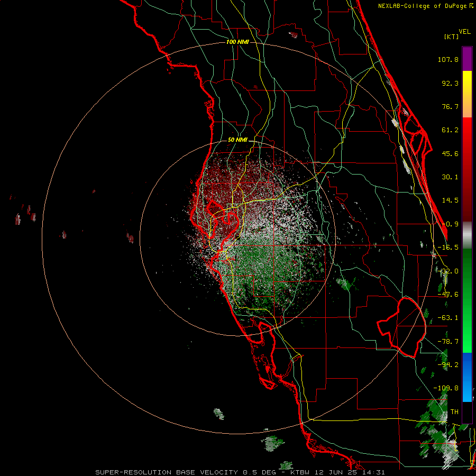Click the -109.8 legend value
476x476 pixels.
(446, 388)
